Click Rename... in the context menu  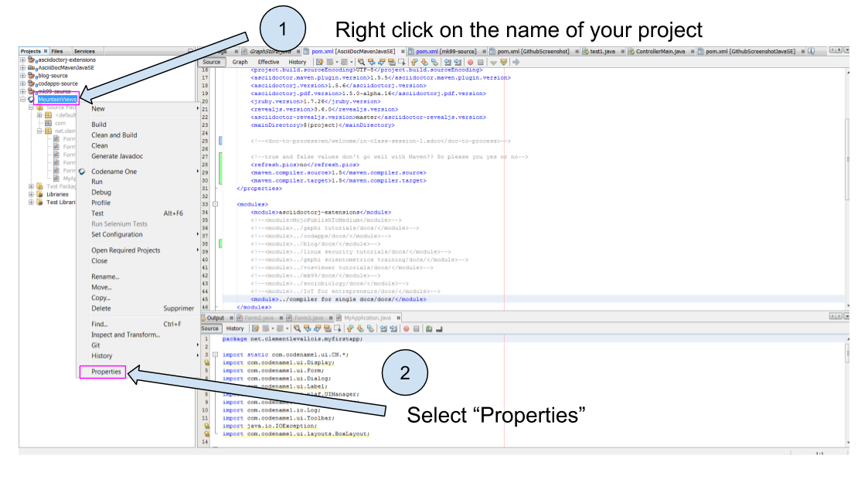tap(105, 277)
